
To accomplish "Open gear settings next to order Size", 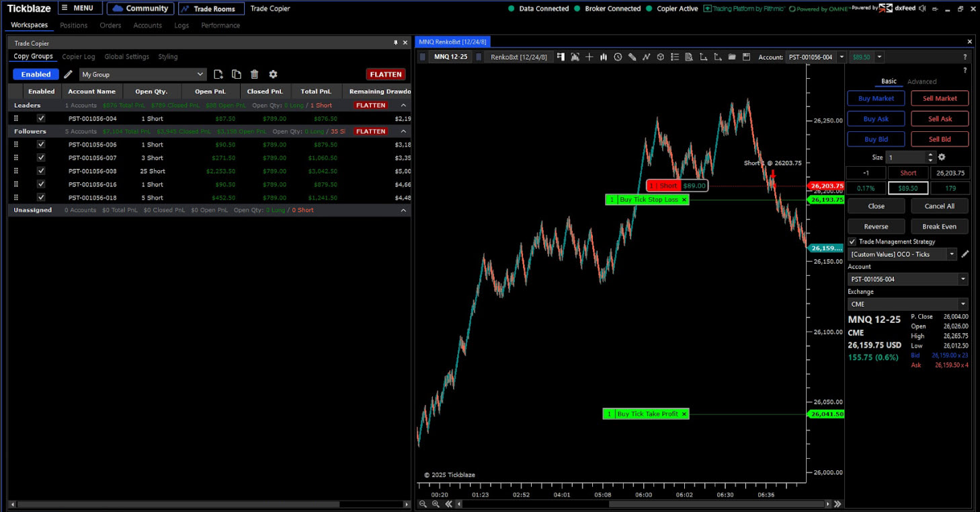I will (942, 157).
